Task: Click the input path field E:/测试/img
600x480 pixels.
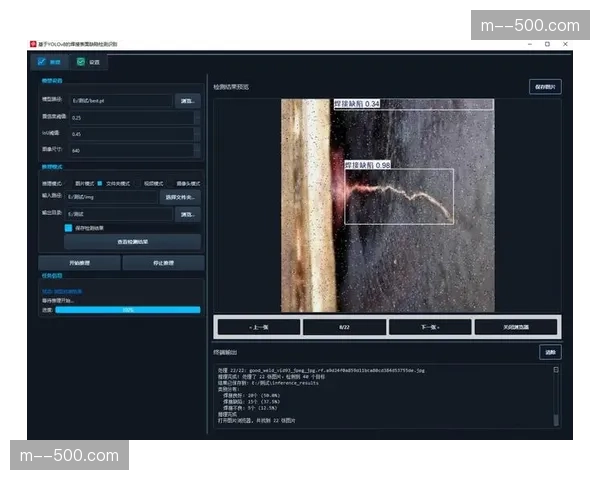Action: point(111,197)
